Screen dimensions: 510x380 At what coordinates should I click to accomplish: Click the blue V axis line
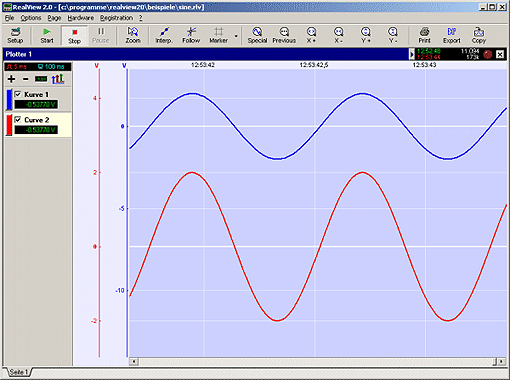[x=127, y=213]
